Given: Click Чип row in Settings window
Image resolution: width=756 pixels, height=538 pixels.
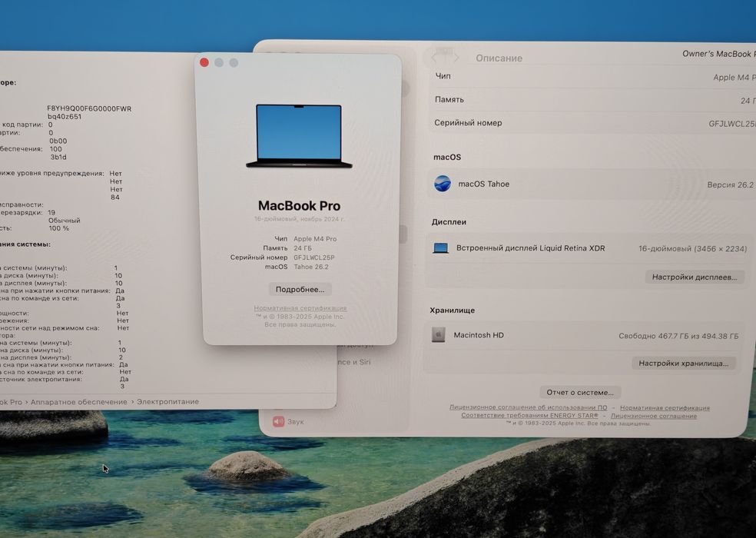Looking at the screenshot, I should point(593,77).
